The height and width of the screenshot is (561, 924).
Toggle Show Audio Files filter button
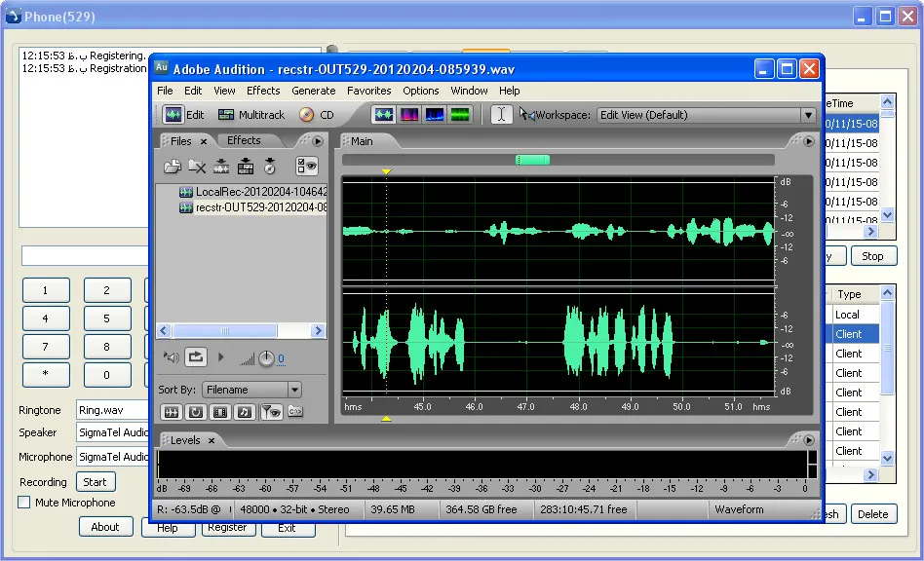(171, 412)
